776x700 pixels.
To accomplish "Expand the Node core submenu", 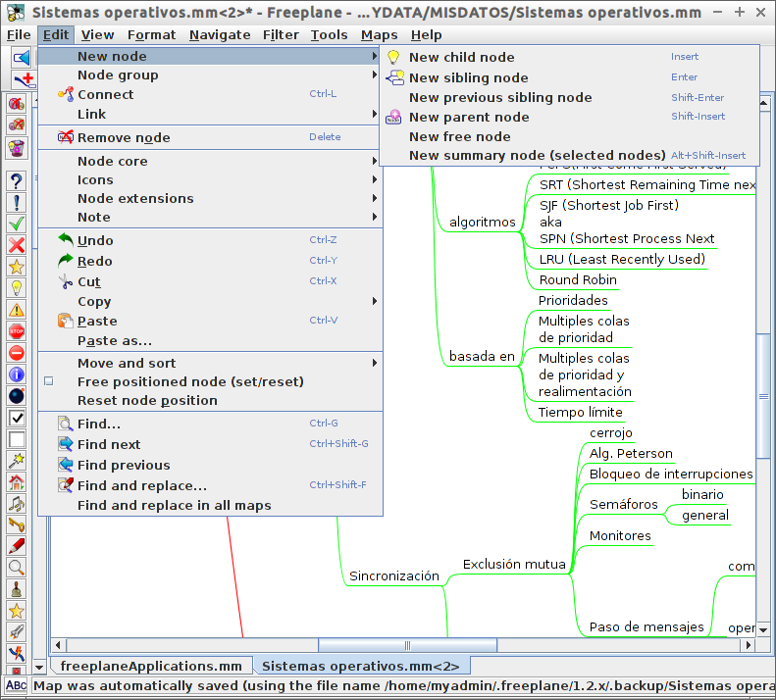I will pyautogui.click(x=210, y=161).
